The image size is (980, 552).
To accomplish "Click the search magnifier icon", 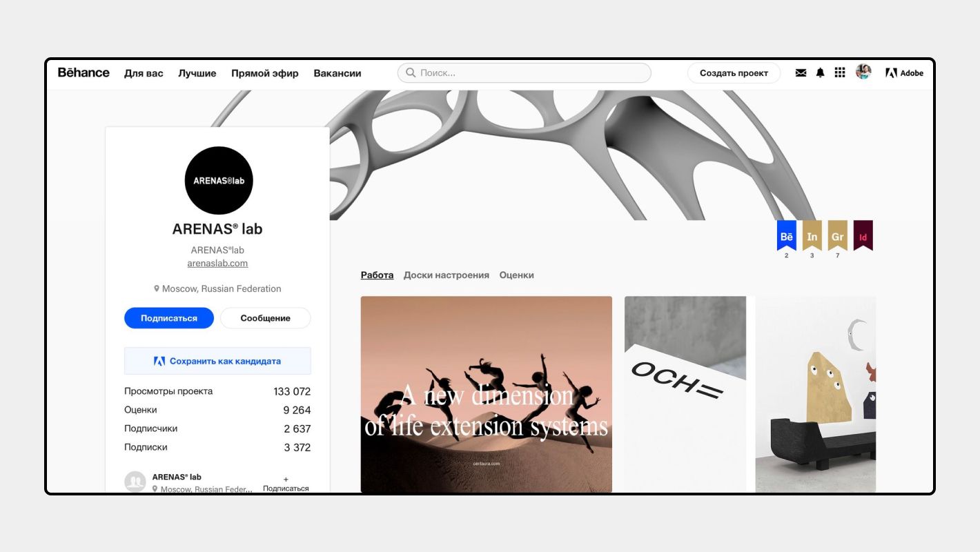I will 411,72.
